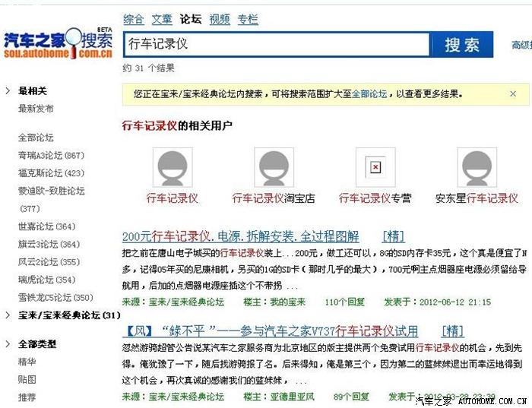
Task: Select 全部论坛 in the sidebar
Action: 36,138
